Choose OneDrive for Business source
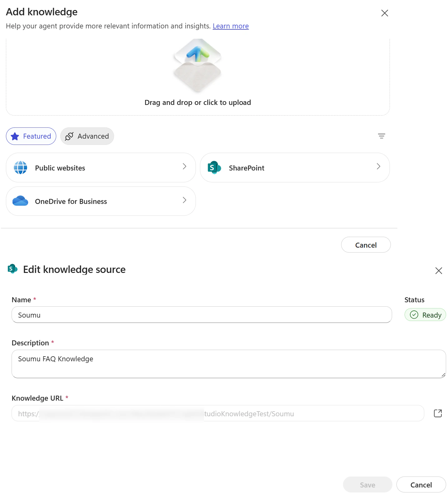This screenshot has width=448, height=499. click(101, 201)
